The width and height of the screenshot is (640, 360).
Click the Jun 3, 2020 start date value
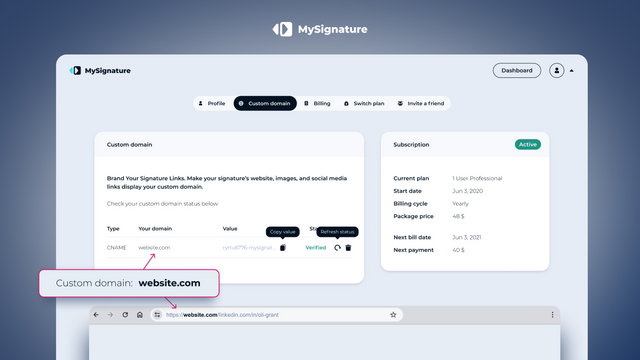pyautogui.click(x=467, y=191)
